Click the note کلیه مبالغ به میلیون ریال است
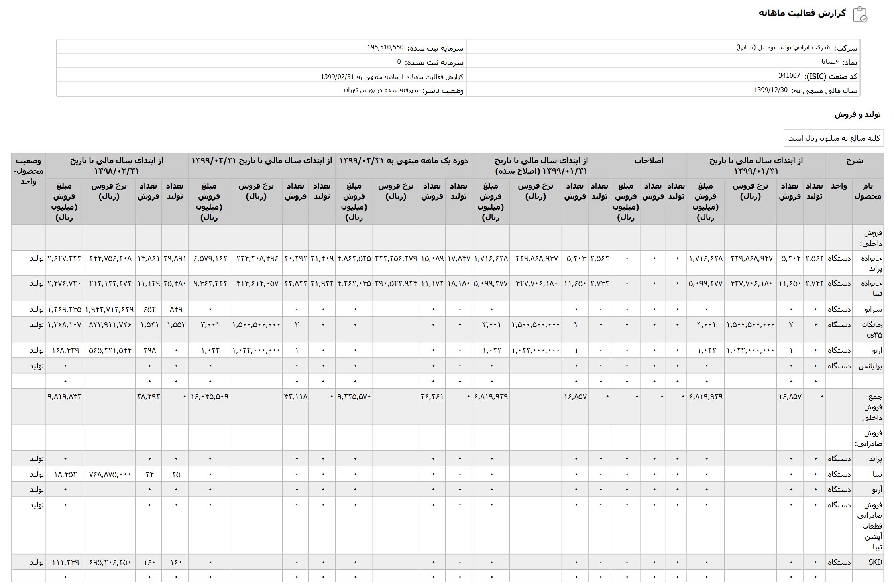 tap(833, 138)
